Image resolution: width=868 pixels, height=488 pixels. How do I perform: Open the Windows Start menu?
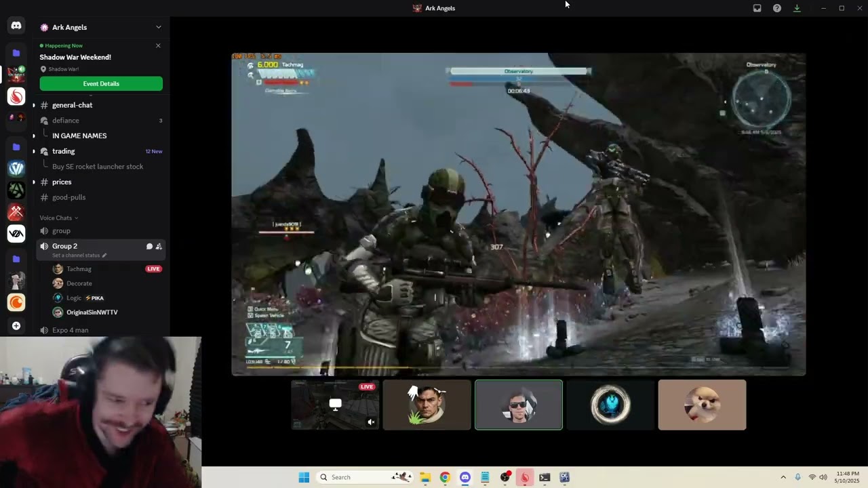pyautogui.click(x=304, y=477)
